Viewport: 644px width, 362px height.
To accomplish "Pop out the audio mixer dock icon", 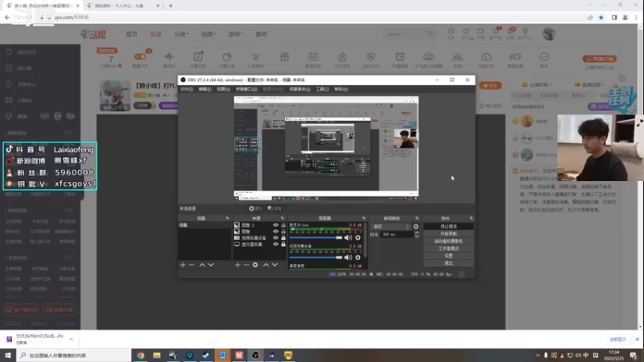I will (x=364, y=218).
